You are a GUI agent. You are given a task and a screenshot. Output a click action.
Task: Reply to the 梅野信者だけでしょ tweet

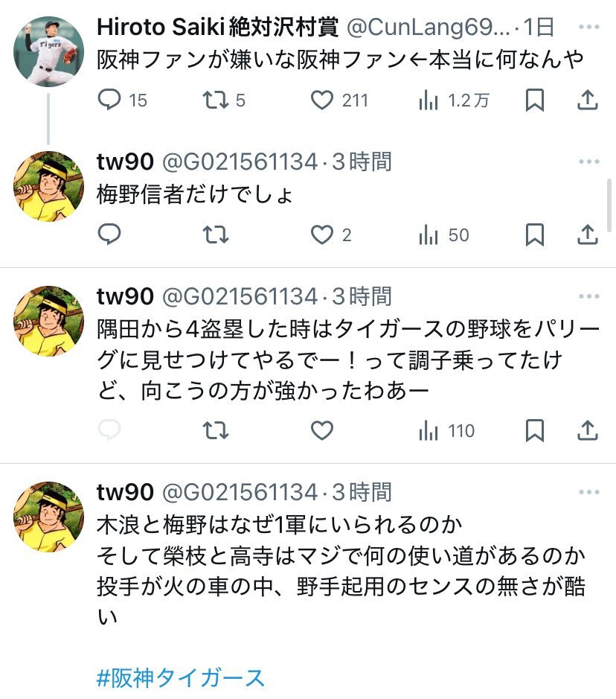tap(109, 234)
